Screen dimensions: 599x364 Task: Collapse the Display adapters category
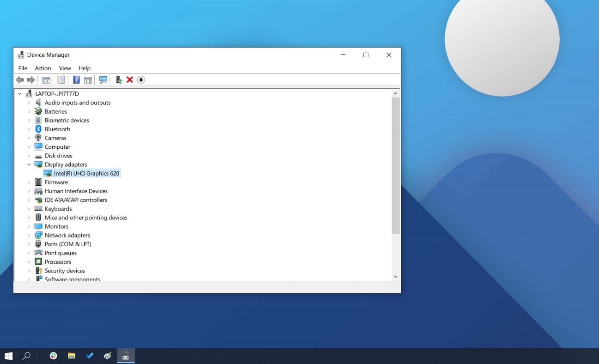tap(29, 164)
